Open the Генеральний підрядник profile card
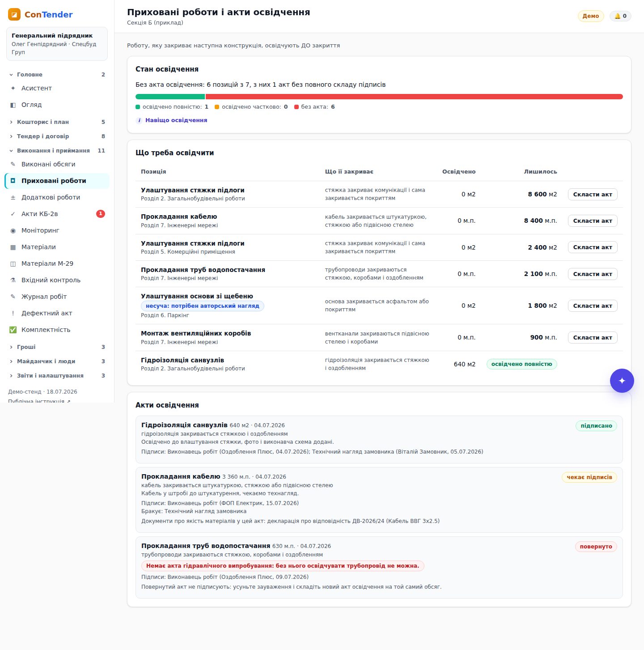Viewport: 644px width, 650px height. point(57,44)
